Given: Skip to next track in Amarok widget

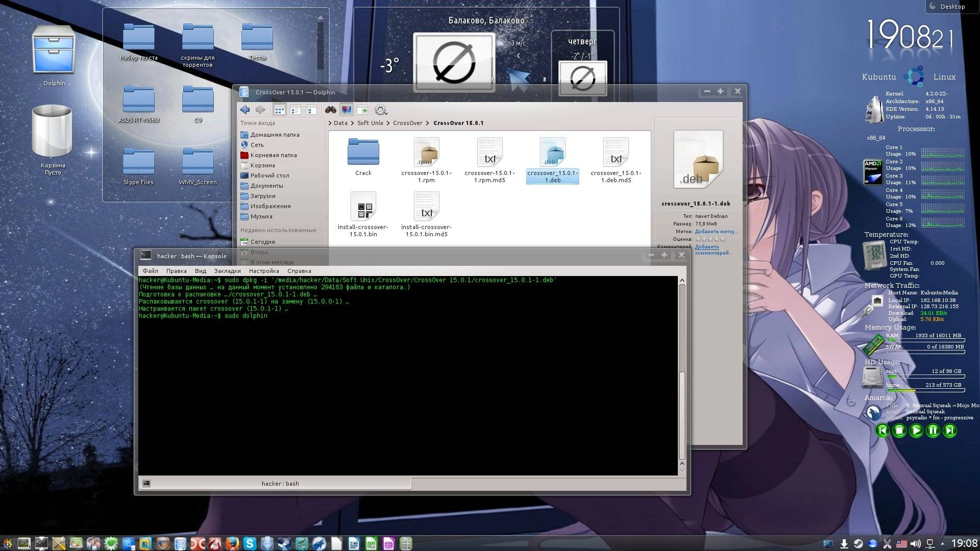Looking at the screenshot, I should click(950, 431).
